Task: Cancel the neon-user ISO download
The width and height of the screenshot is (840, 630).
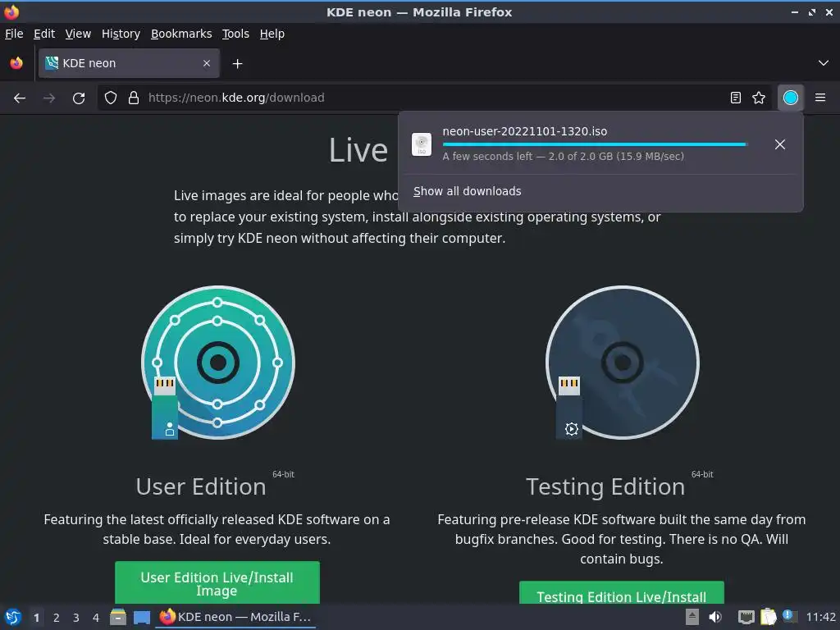Action: (780, 144)
